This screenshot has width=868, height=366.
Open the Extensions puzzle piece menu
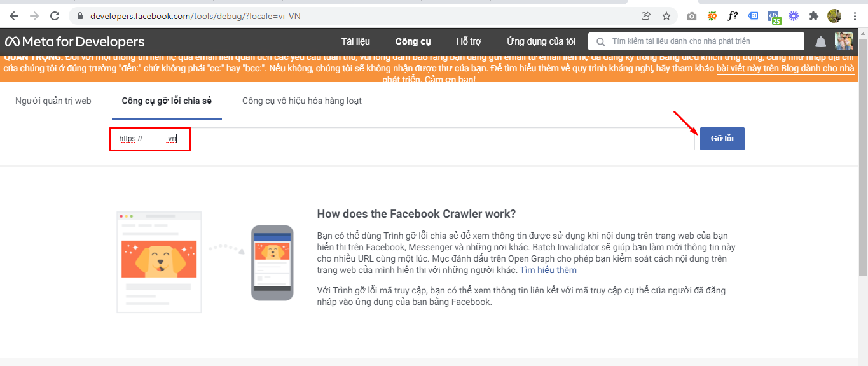(x=813, y=16)
